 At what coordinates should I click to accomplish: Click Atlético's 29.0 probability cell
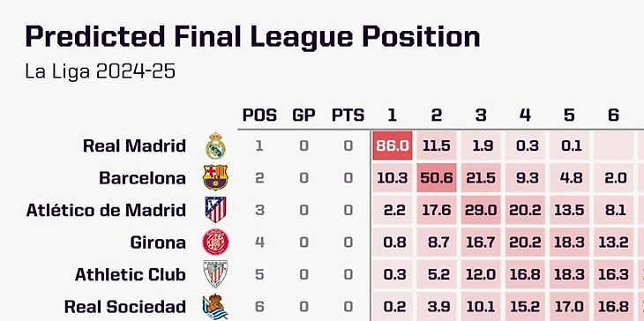481,210
